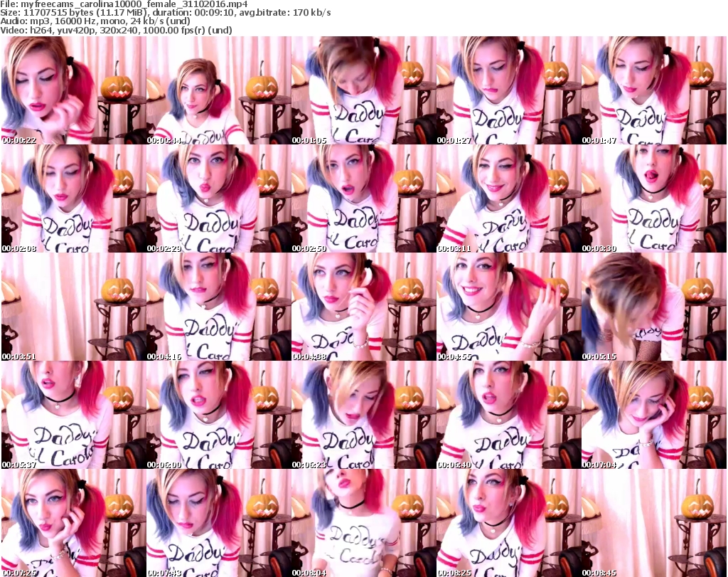This screenshot has width=728, height=577.
Task: Click the Size and duration header line
Action: pos(165,13)
